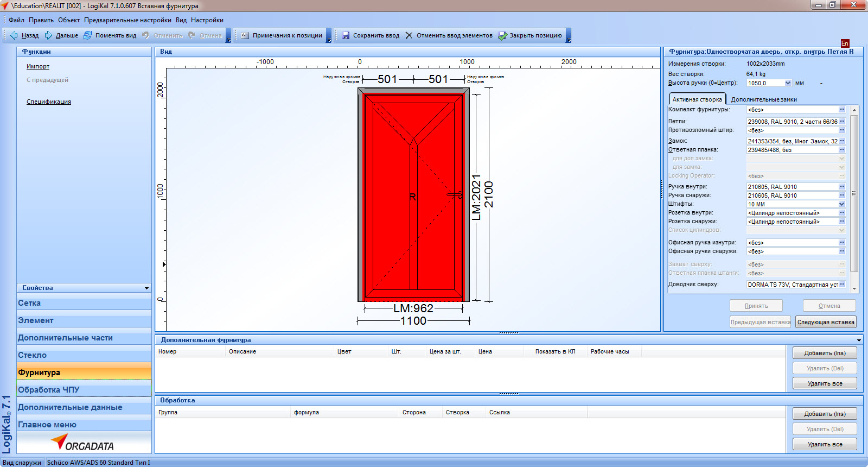This screenshot has height=467, width=868.
Task: Open overflow arrow of save toolbar
Action: click(x=569, y=36)
